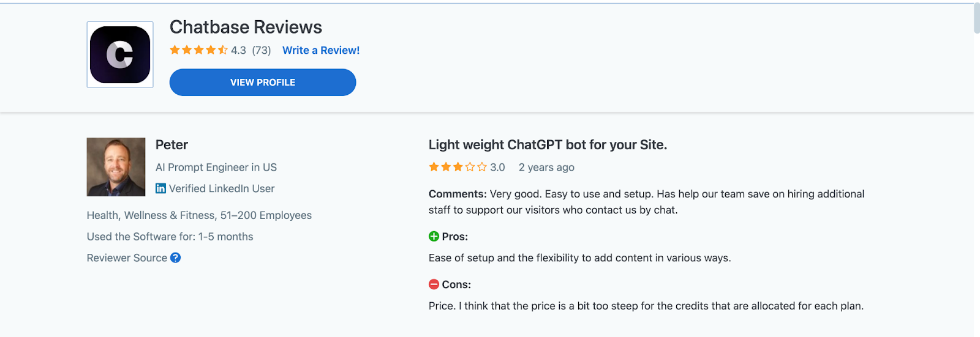Click the Chatbase logo icon
Image resolution: width=980 pixels, height=337 pixels.
[x=120, y=55]
